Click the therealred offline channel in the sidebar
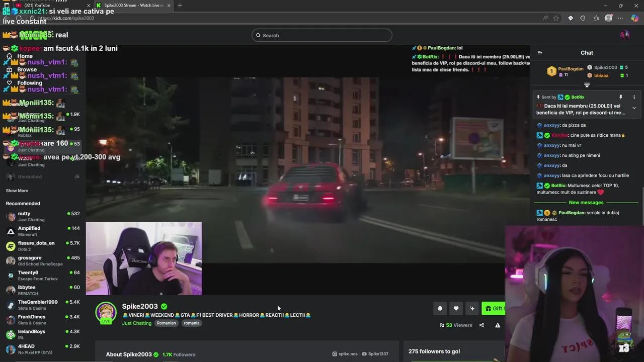The height and width of the screenshot is (362, 644). click(x=43, y=177)
